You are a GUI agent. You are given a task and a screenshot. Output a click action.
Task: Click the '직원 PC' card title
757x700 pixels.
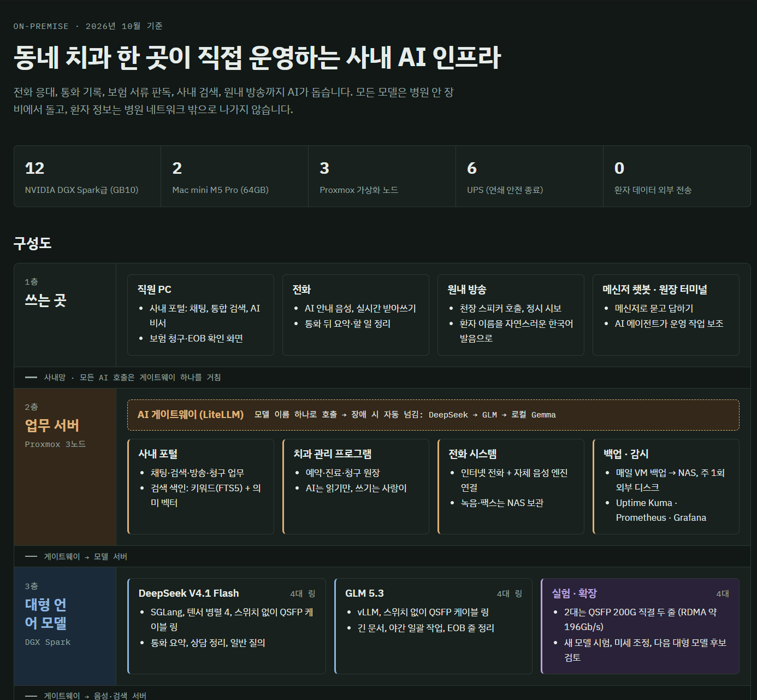point(154,290)
